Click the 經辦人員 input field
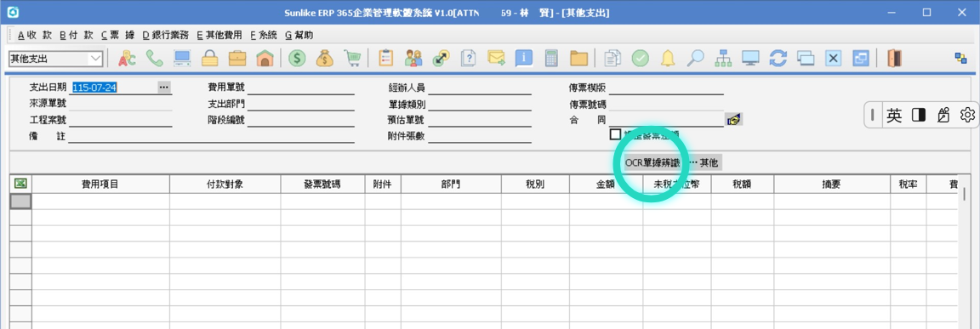 pos(480,88)
